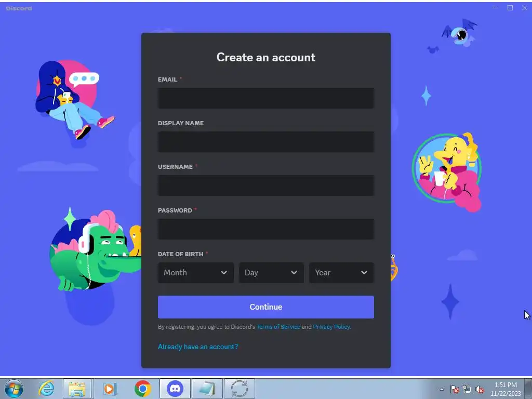532x399 pixels.
Task: Click the Action Center flag tray icon
Action: [x=455, y=389]
